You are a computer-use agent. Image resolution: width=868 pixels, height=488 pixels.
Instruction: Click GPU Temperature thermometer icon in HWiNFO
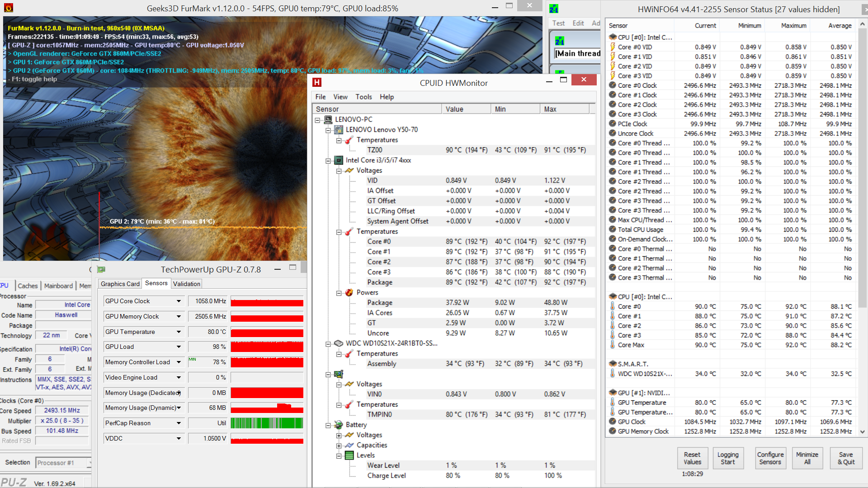[x=613, y=402]
